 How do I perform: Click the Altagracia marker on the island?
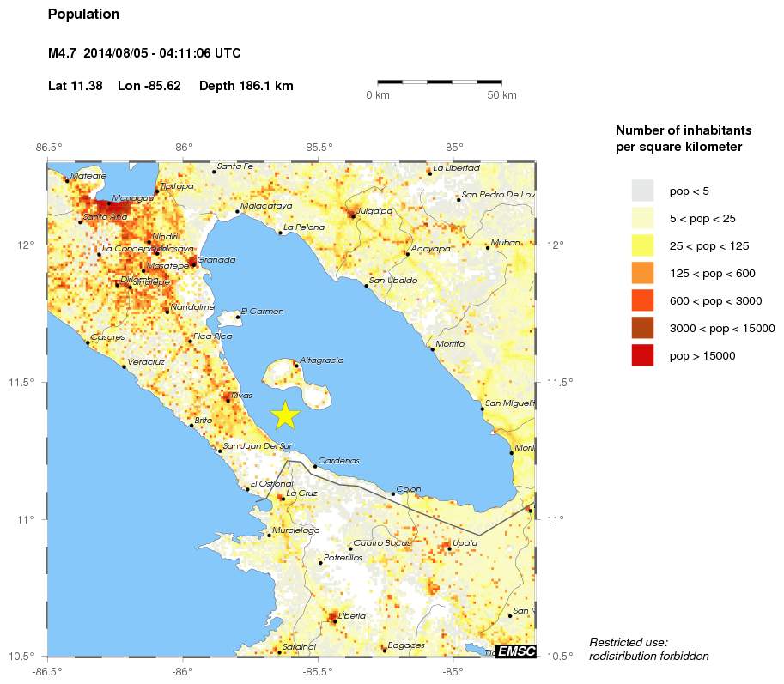click(x=297, y=365)
